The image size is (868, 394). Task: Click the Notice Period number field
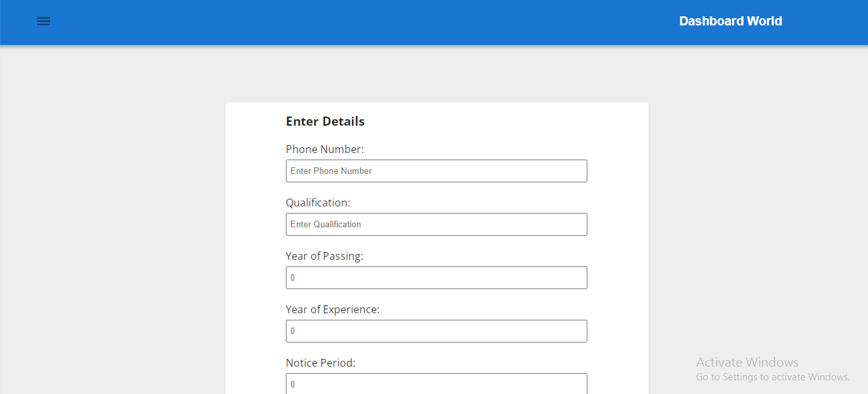click(436, 384)
